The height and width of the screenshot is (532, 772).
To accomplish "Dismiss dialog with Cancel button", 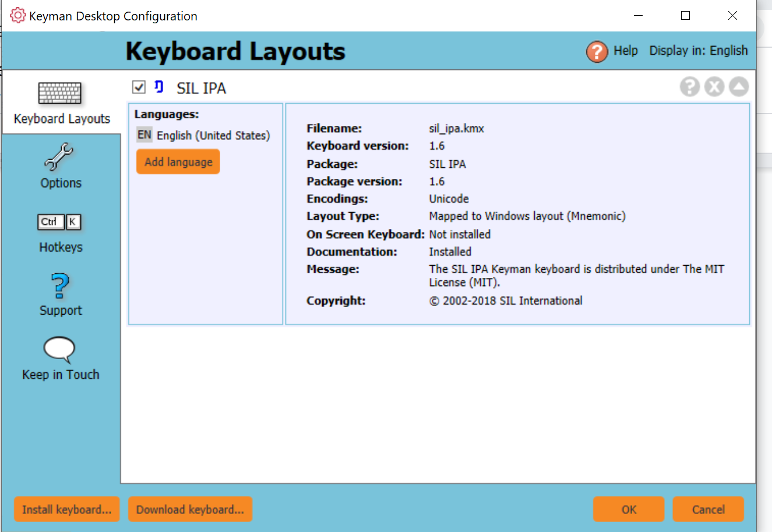I will pos(708,509).
